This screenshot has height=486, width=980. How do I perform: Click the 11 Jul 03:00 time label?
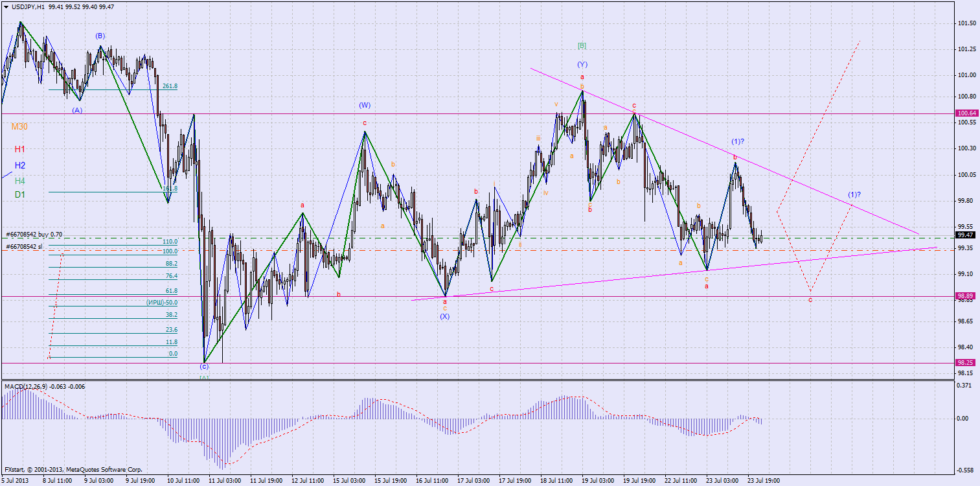click(225, 481)
